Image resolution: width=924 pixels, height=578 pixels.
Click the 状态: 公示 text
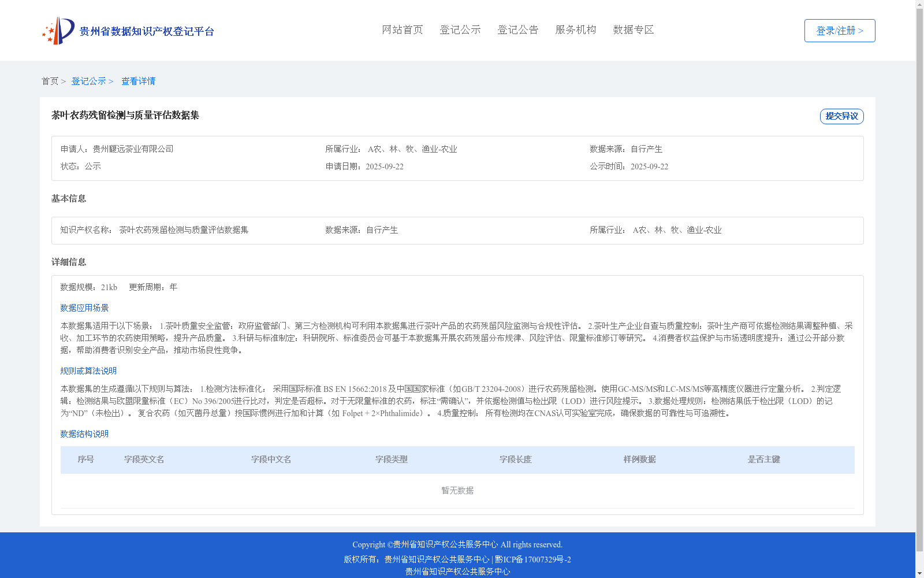[x=81, y=166]
